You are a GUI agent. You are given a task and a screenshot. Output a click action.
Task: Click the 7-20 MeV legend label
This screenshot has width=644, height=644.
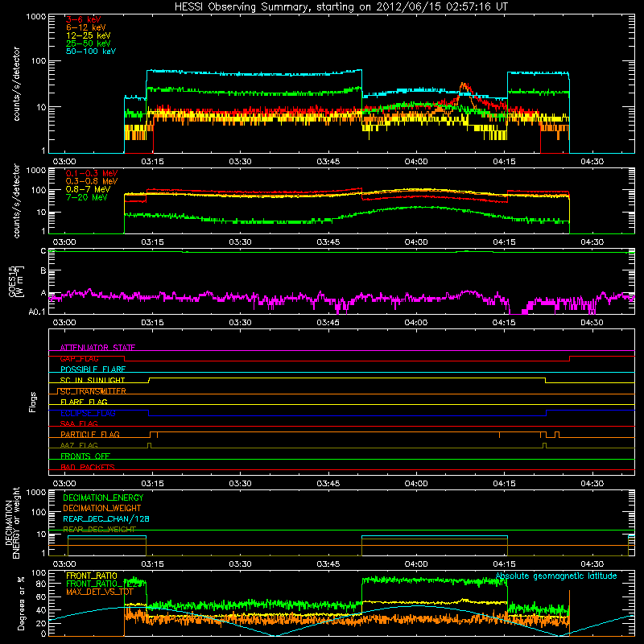coord(86,197)
